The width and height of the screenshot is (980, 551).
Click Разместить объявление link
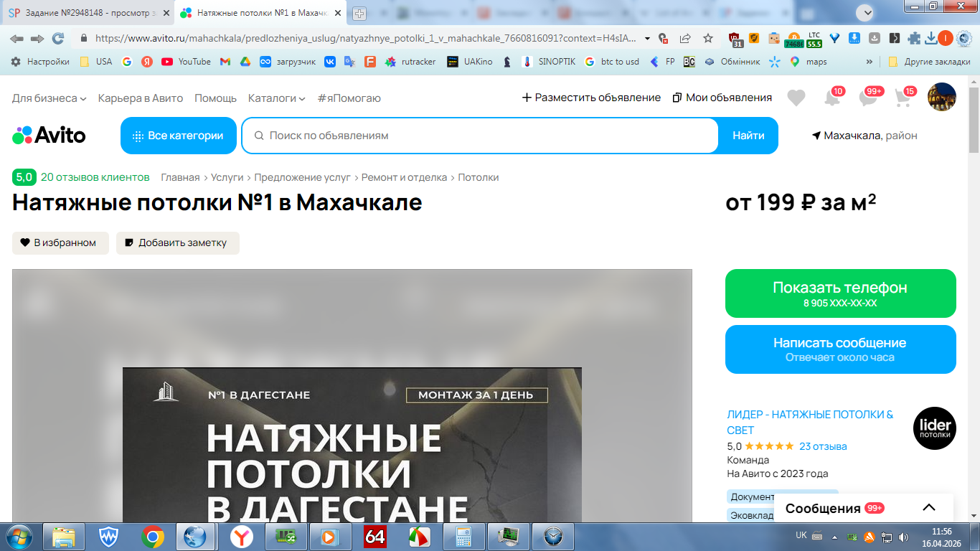[x=591, y=98]
